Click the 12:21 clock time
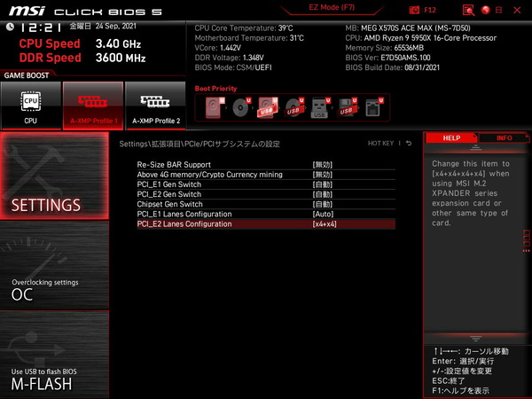 tap(41, 27)
